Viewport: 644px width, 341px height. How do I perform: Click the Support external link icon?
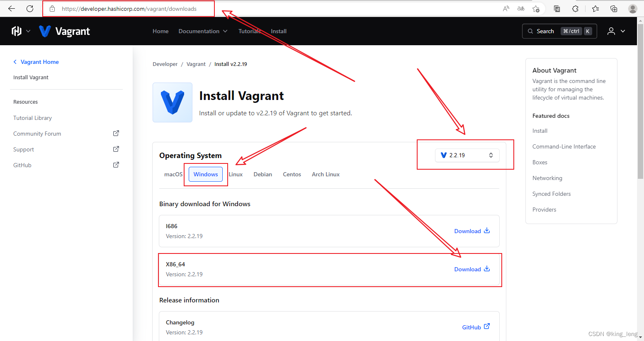coord(116,149)
